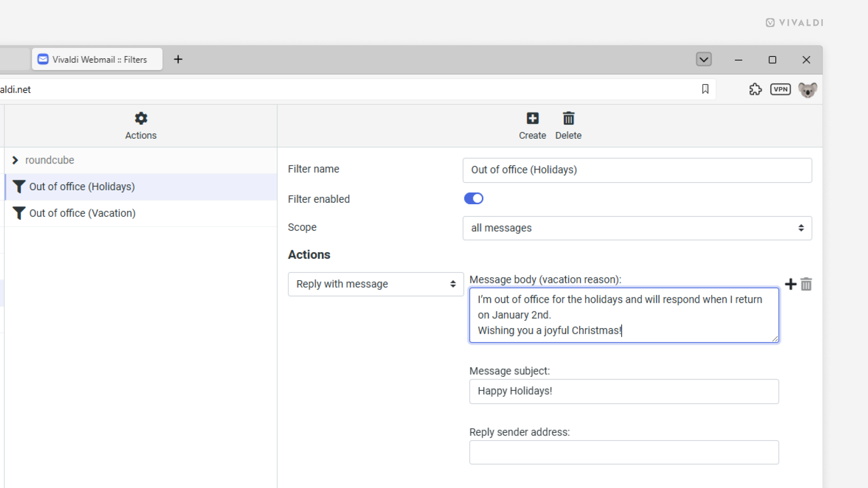Open the tab list chevron dropdown
868x488 pixels.
coord(704,59)
